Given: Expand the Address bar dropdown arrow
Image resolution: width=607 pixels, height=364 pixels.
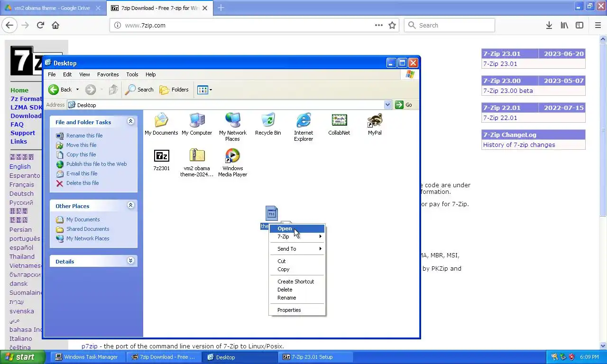Looking at the screenshot, I should [387, 105].
